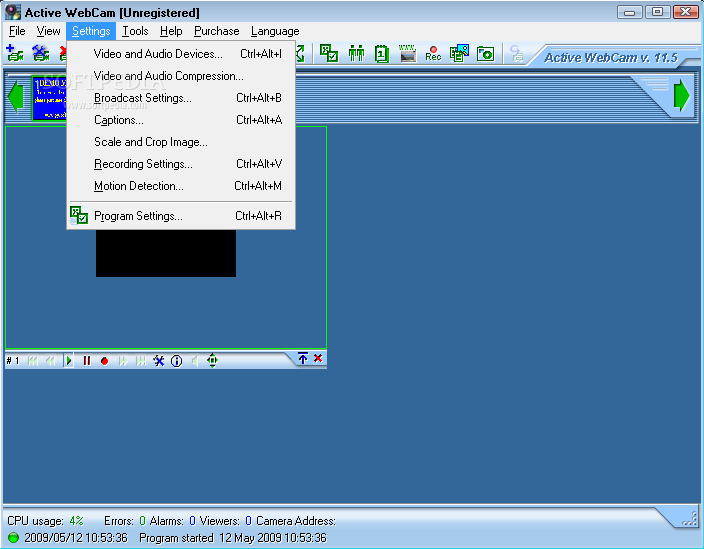Image resolution: width=704 pixels, height=549 pixels.
Task: Choose Video and Audio Compression...
Action: click(x=181, y=76)
